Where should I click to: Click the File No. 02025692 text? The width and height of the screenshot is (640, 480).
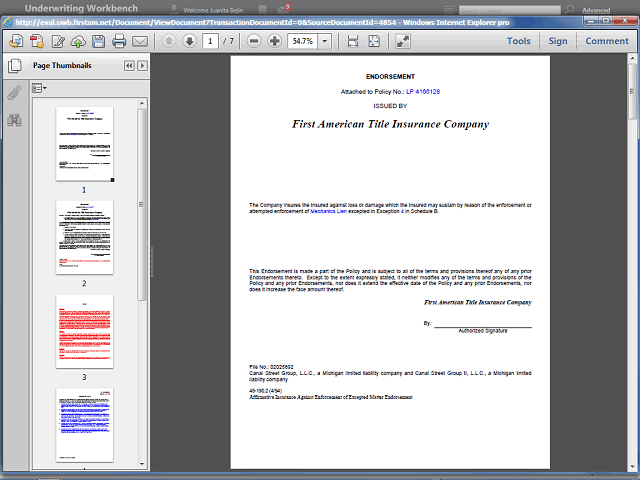pyautogui.click(x=271, y=367)
